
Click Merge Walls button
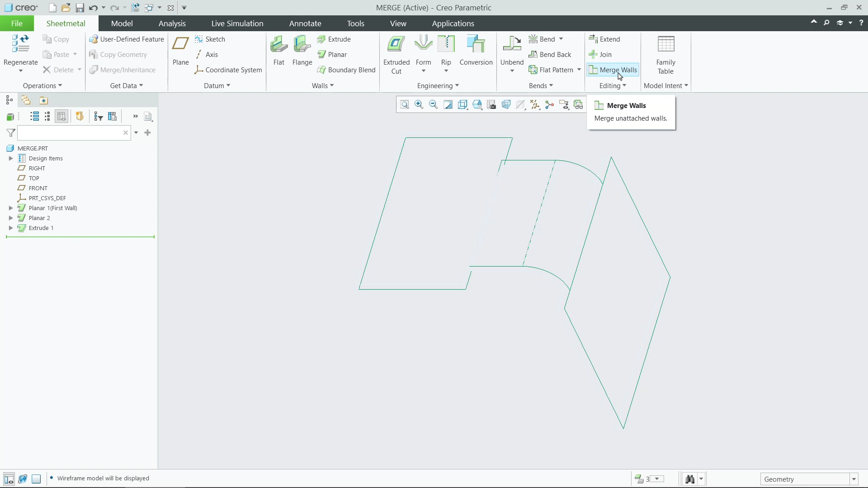coord(613,70)
